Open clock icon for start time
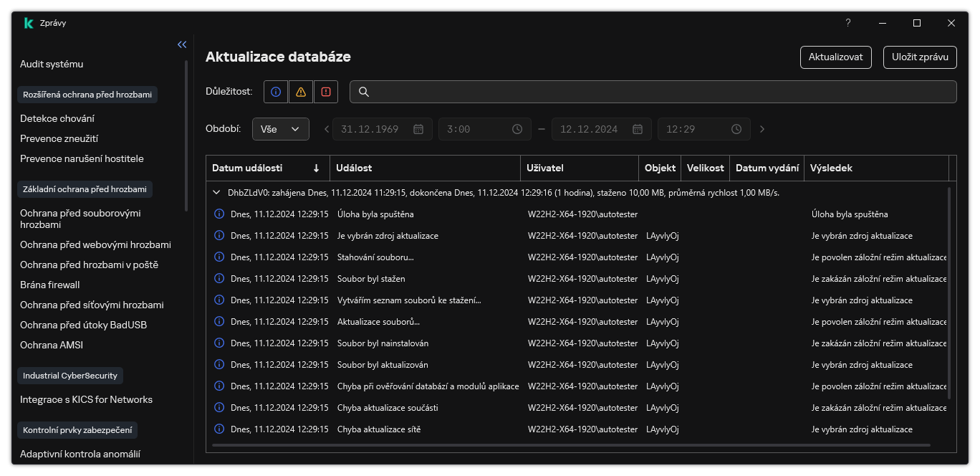Image resolution: width=980 pixels, height=476 pixels. tap(517, 129)
